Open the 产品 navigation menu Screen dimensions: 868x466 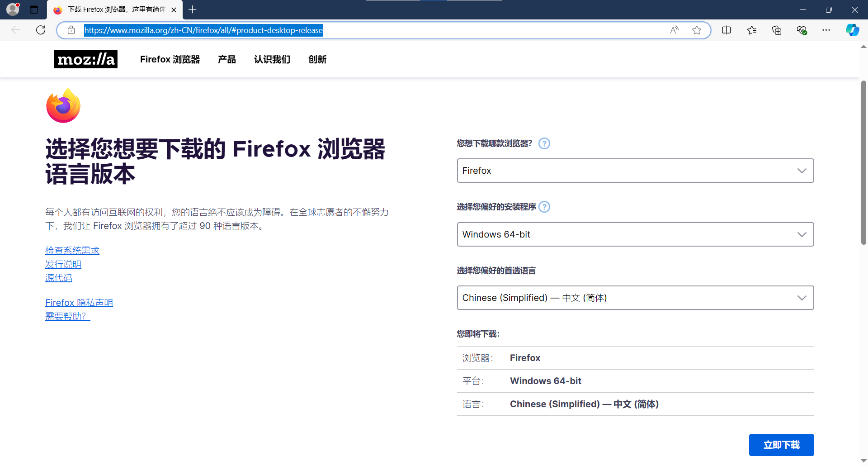pos(226,59)
